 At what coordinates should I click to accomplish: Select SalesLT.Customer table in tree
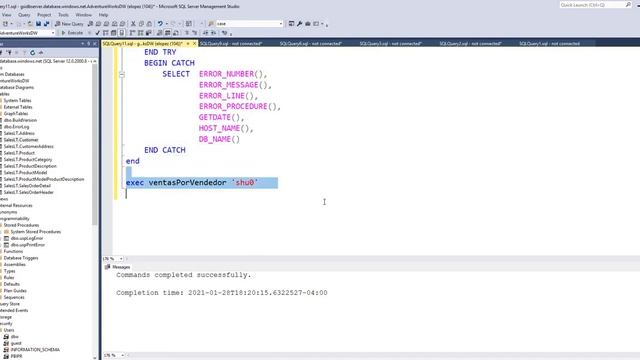[21, 140]
